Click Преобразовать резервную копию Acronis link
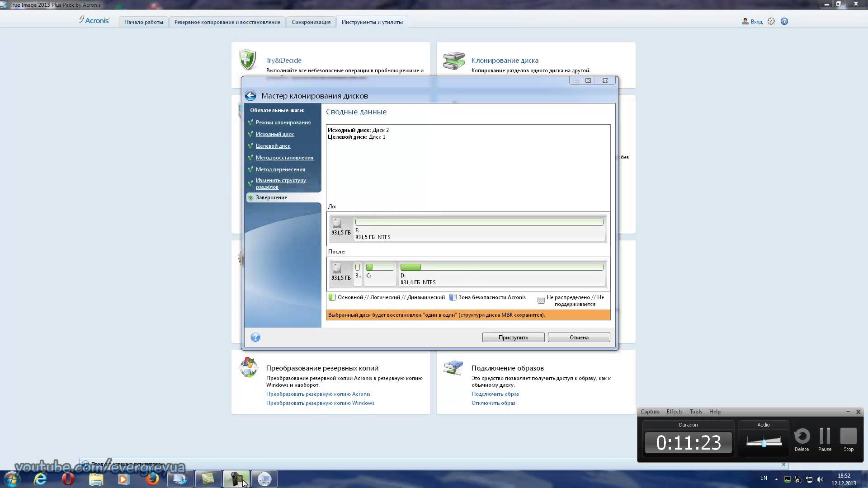Screen dimensions: 868x488 318,394
